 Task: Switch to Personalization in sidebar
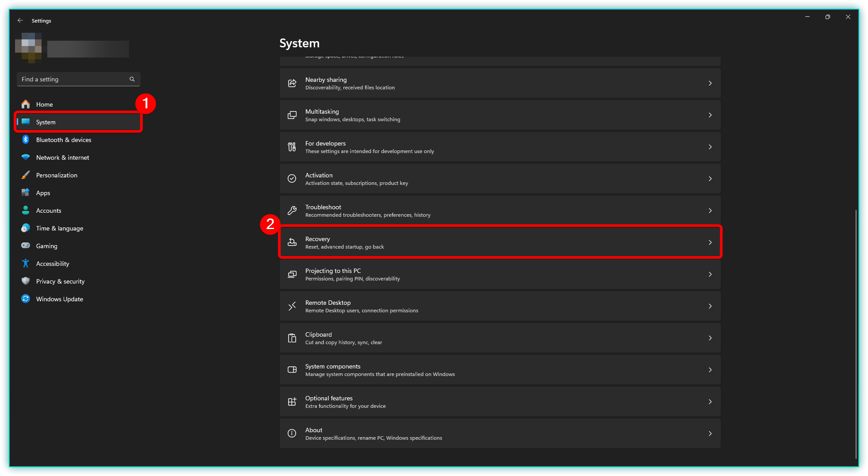point(57,175)
